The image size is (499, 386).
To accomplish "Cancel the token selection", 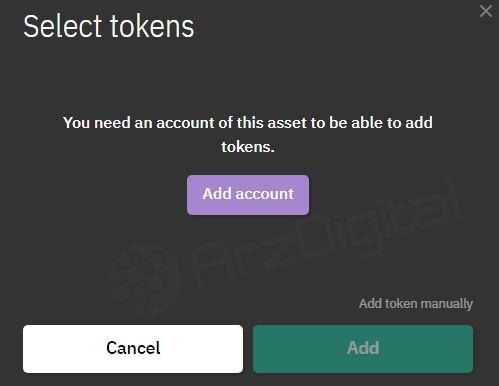I will 133,349.
